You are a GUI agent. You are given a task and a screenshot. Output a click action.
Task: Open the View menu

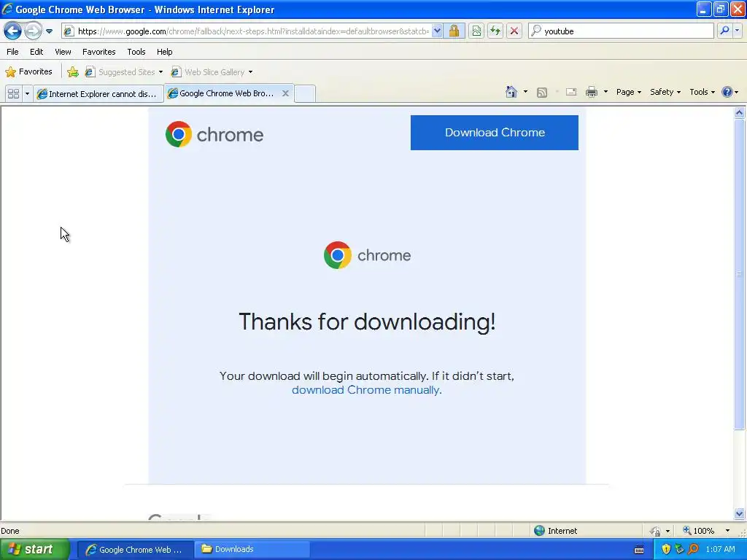pos(63,52)
